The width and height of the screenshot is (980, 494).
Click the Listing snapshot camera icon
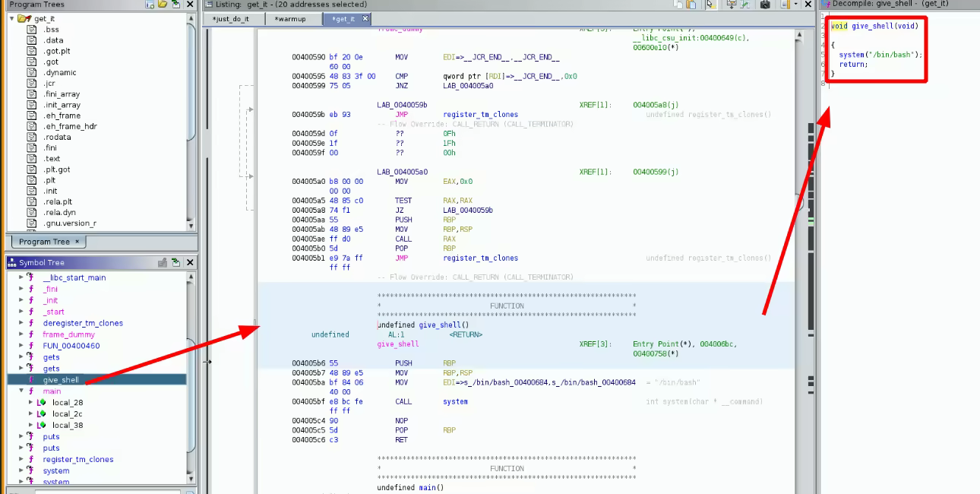tap(766, 5)
